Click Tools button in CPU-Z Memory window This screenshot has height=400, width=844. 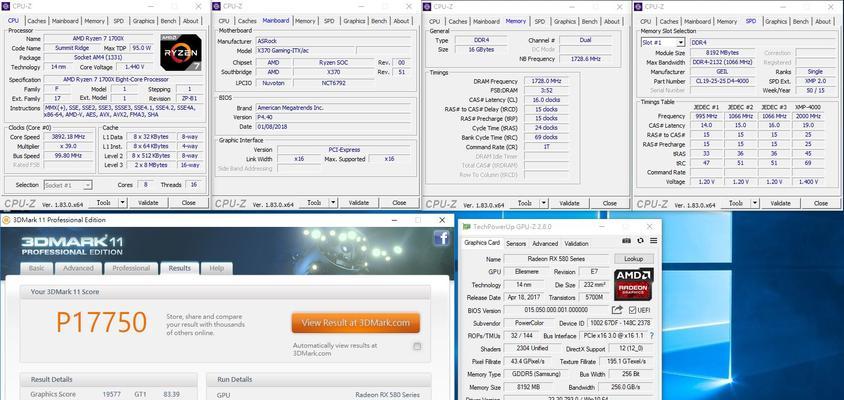coord(524,203)
